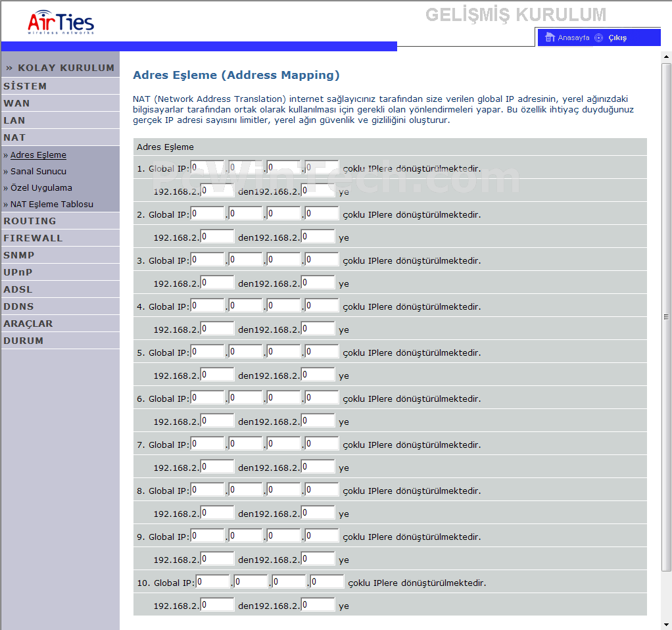Open the ROUTING menu
The image size is (672, 630).
(x=30, y=221)
